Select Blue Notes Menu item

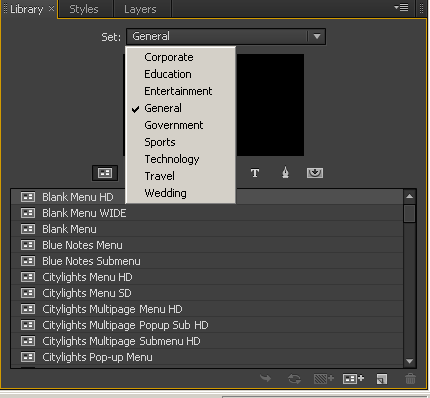207,245
